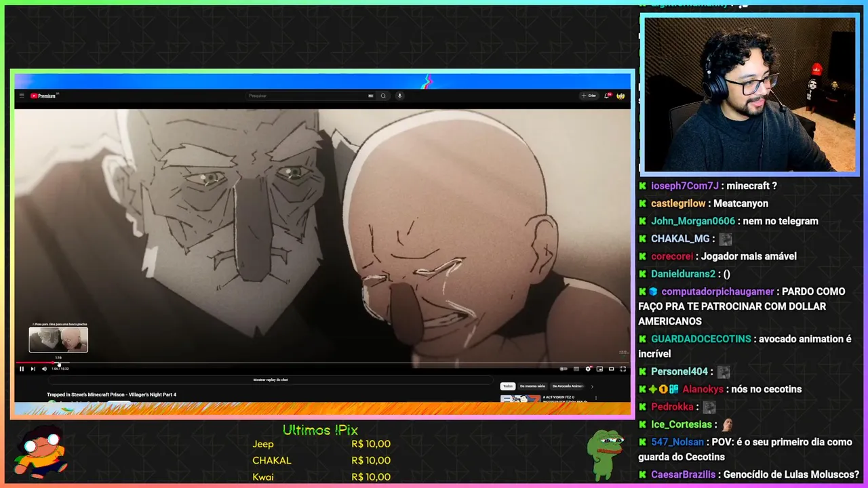Select the Todos filter chip
868x488 pixels.
[508, 386]
